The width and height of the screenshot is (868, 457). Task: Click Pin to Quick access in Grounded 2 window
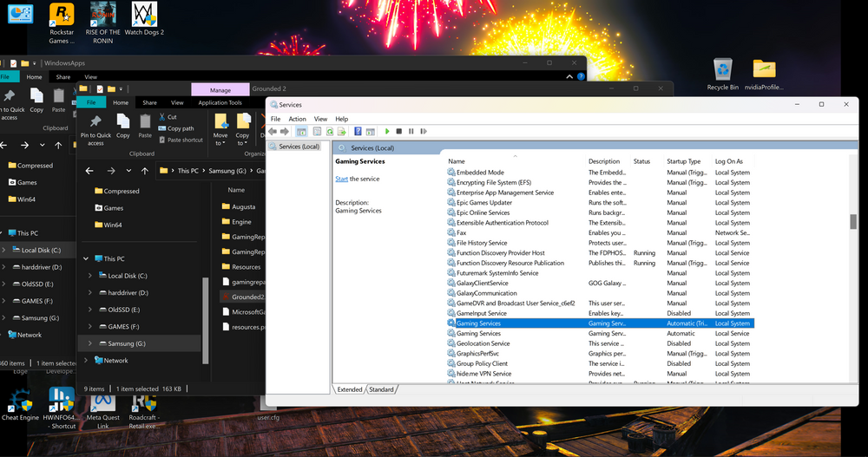click(x=95, y=129)
